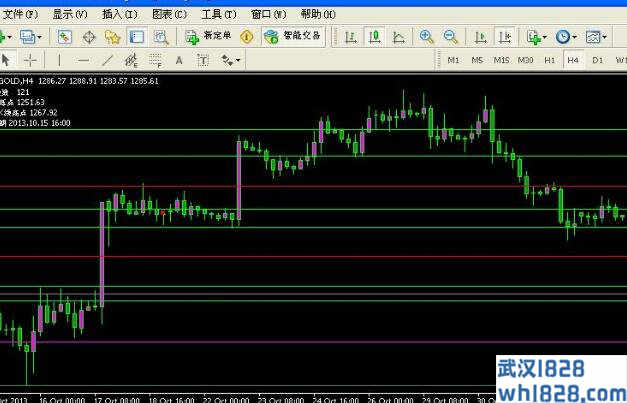Select the cursor arrow tool

pyautogui.click(x=8, y=61)
